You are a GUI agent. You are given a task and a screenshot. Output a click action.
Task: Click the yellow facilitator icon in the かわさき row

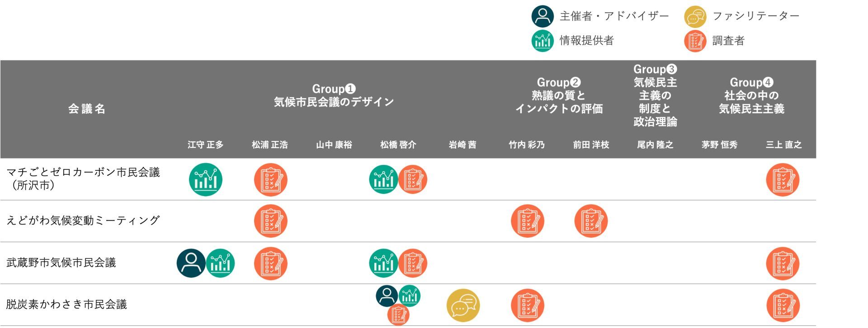tap(463, 305)
